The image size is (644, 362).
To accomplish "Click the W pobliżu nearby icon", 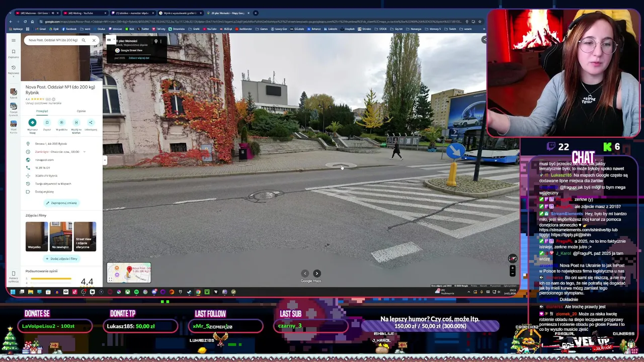I will tap(61, 123).
